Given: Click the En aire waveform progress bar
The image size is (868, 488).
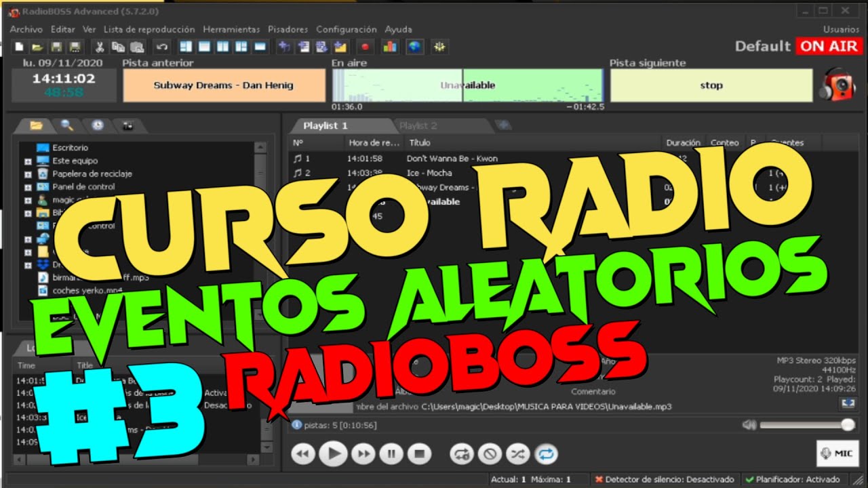Looking at the screenshot, I should (x=468, y=85).
